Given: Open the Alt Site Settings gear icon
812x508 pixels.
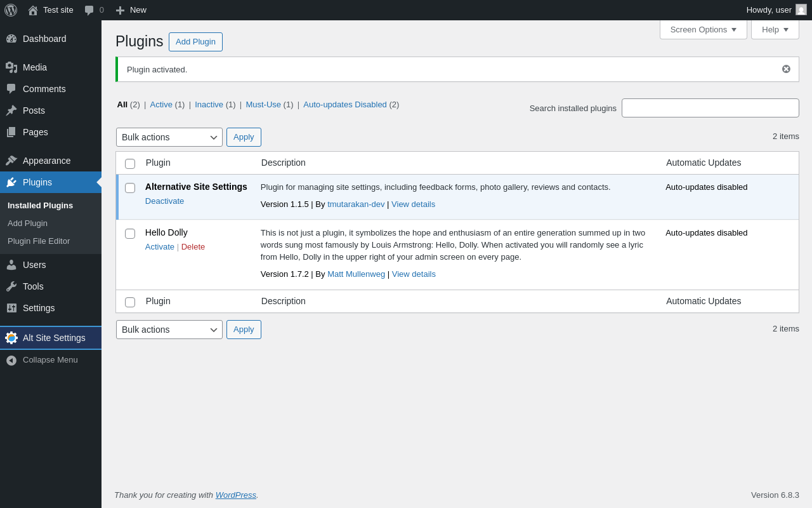Looking at the screenshot, I should pyautogui.click(x=11, y=338).
